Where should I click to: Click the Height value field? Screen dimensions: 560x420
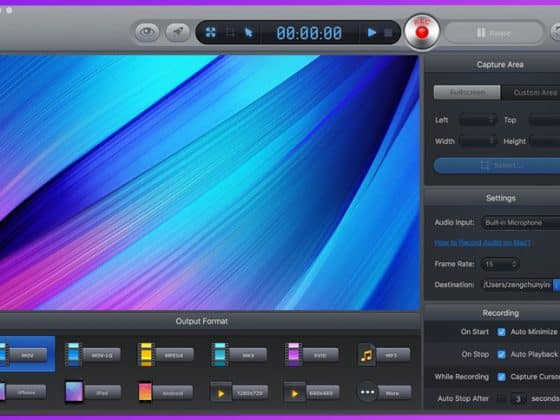tap(545, 141)
